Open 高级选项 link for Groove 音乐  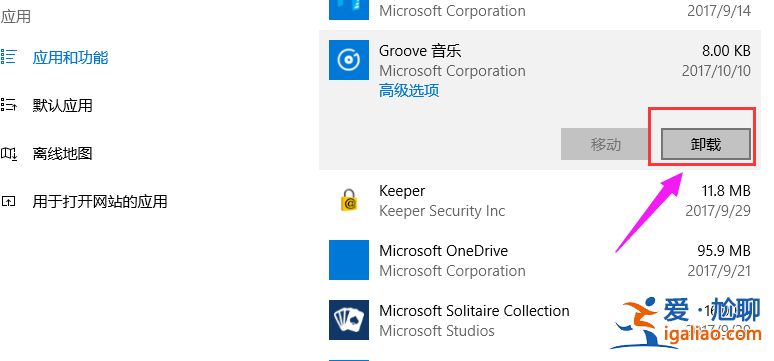409,91
